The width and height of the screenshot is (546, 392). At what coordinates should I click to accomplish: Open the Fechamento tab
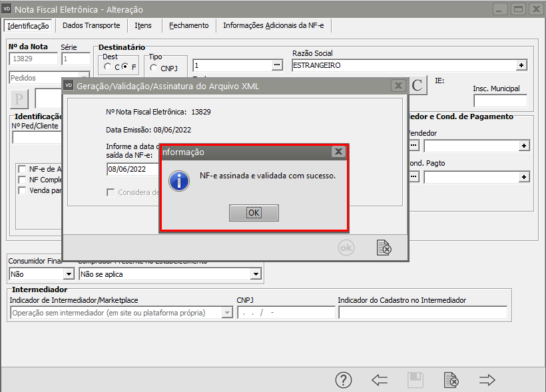189,25
